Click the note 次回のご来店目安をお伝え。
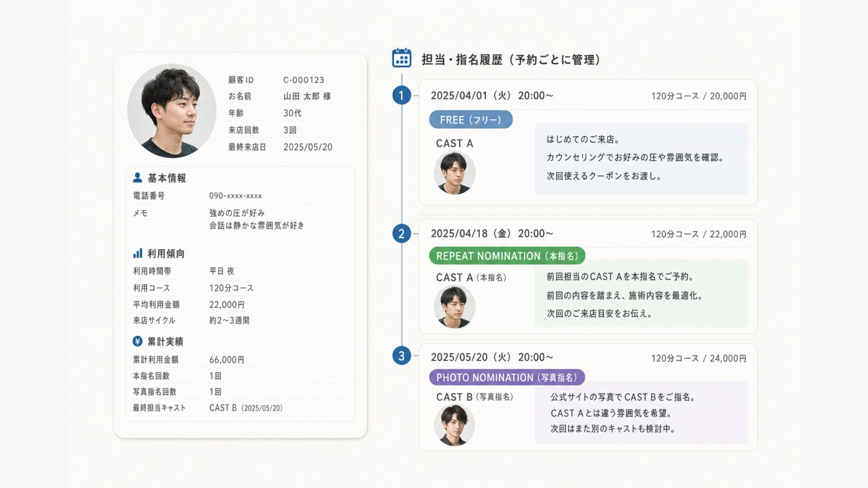The height and width of the screenshot is (488, 868). coord(600,313)
